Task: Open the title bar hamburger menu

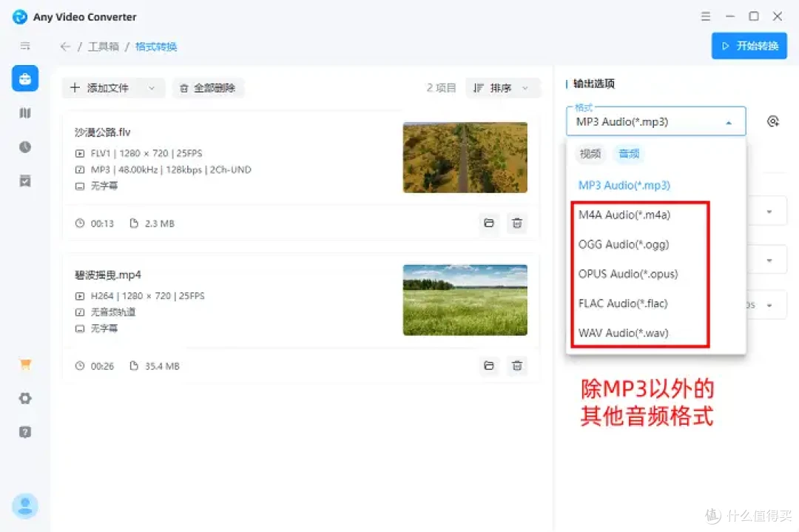Action: pos(706,16)
